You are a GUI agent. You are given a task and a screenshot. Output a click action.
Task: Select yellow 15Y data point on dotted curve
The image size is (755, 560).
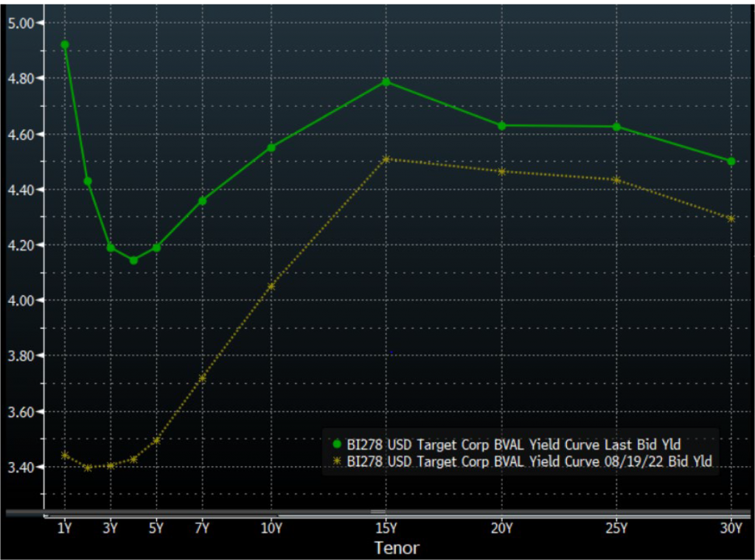click(386, 159)
